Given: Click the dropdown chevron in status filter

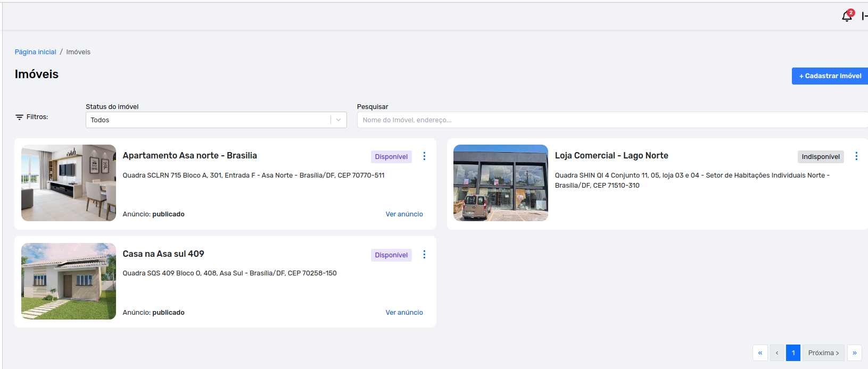Looking at the screenshot, I should [x=338, y=120].
